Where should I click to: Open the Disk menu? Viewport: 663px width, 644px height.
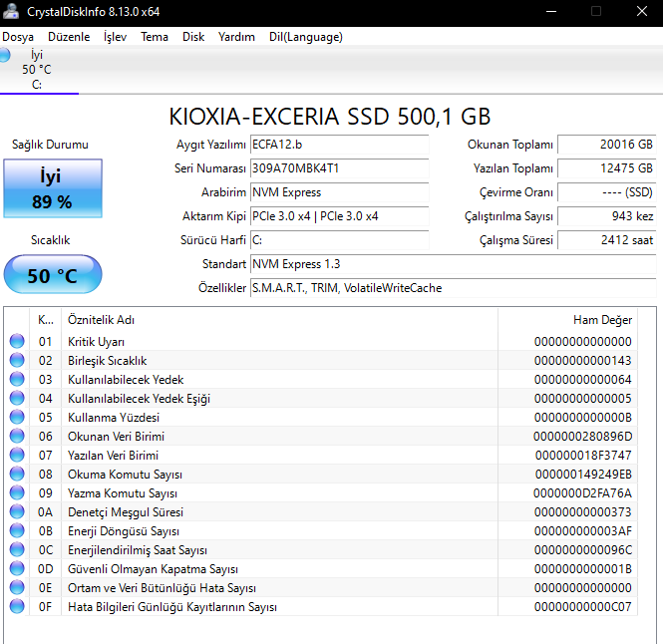click(x=193, y=37)
